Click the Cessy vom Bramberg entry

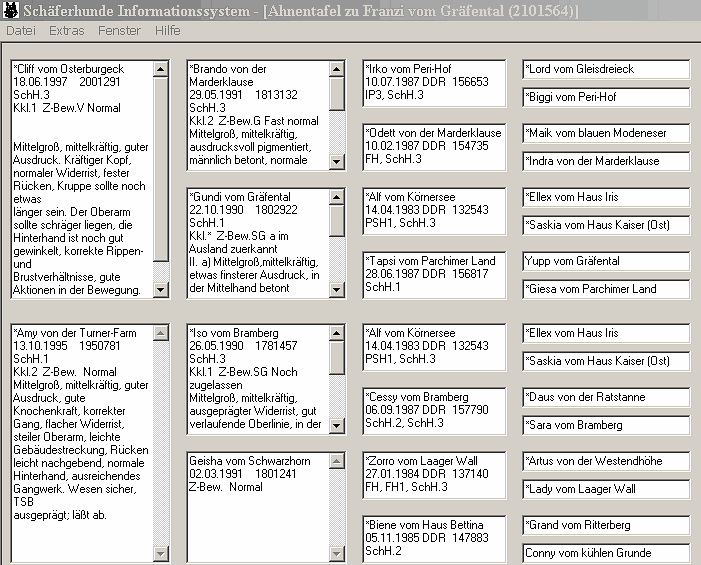(x=434, y=410)
